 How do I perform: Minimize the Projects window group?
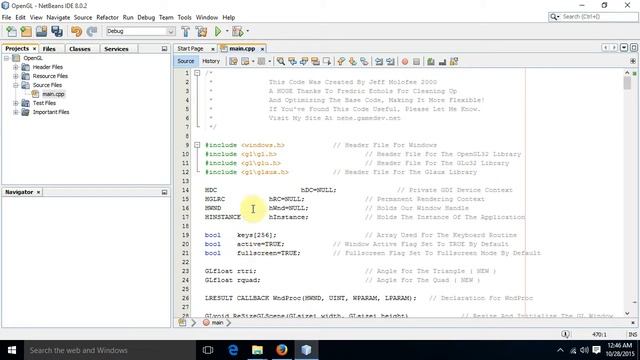coord(164,49)
